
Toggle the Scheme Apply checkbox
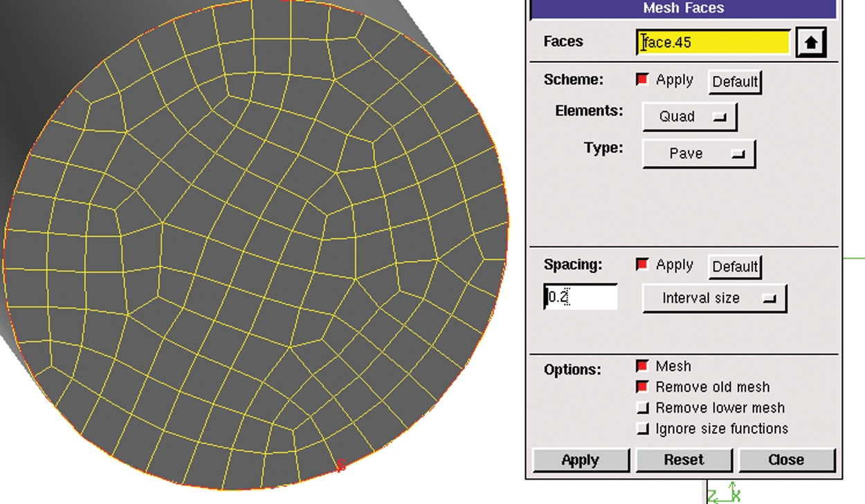click(x=642, y=80)
